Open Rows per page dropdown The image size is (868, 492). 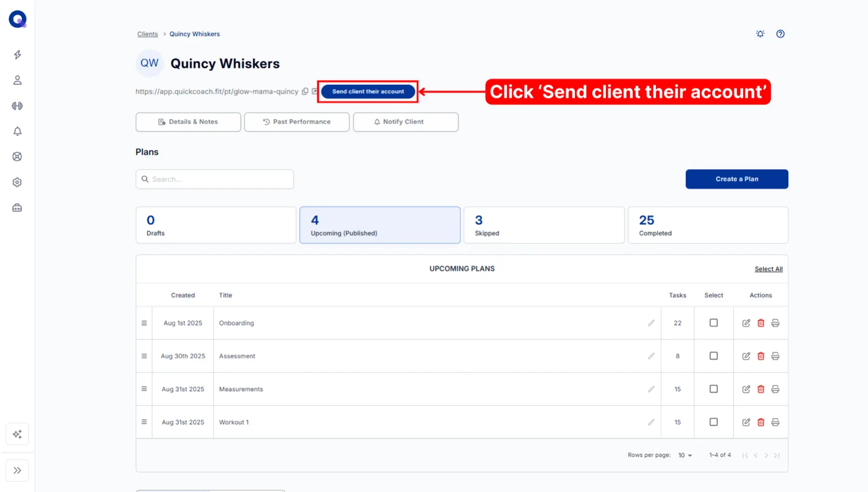pyautogui.click(x=685, y=456)
